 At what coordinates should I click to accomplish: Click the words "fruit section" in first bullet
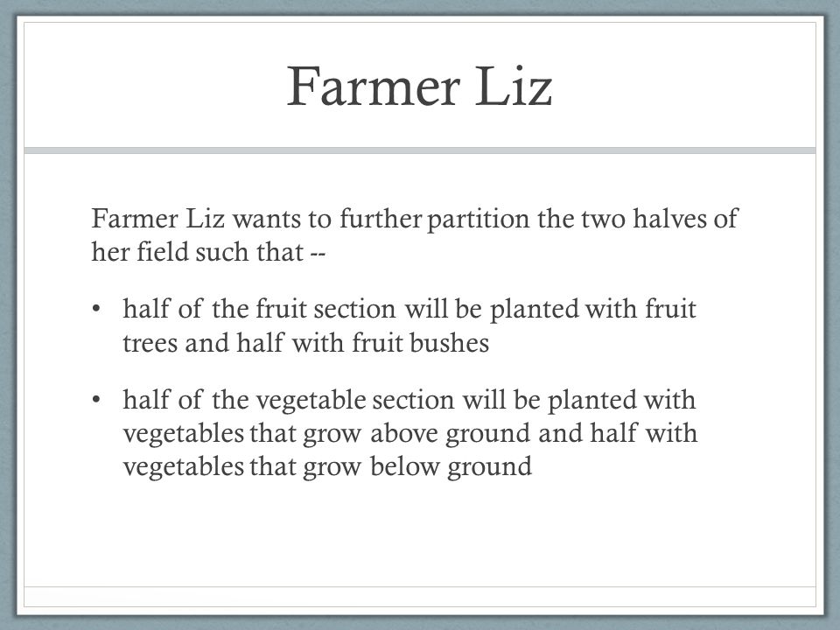325,309
